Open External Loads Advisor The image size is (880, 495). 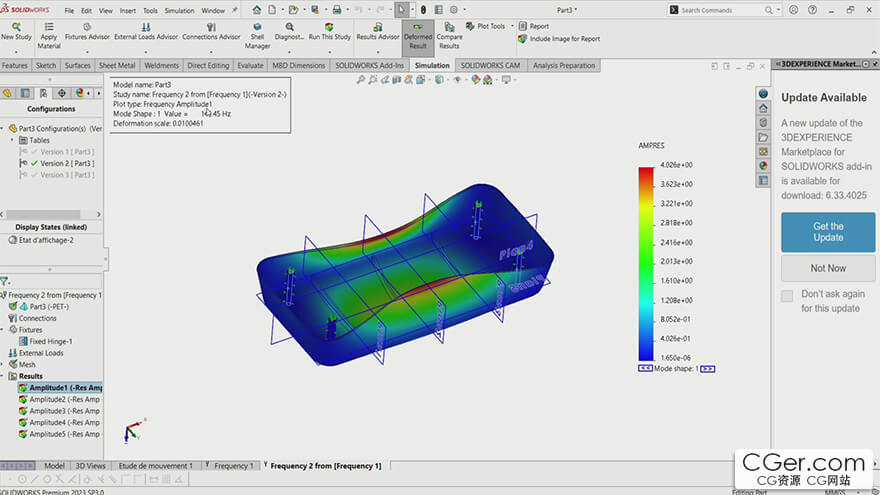click(146, 28)
